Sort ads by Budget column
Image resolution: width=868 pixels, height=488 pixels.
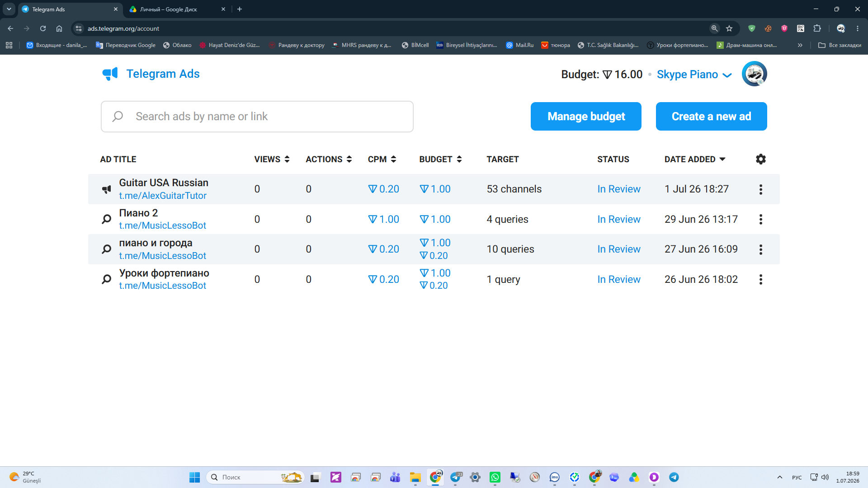440,159
